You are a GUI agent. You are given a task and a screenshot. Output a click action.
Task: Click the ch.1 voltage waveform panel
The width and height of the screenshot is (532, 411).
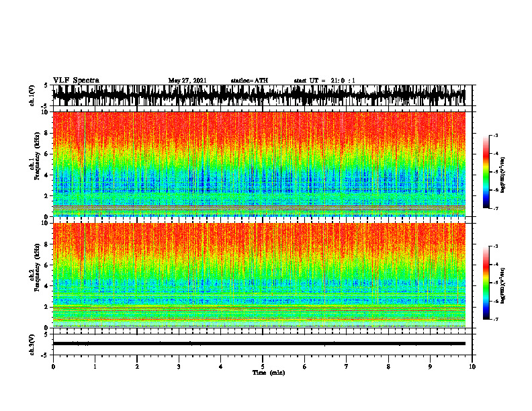(x=263, y=95)
